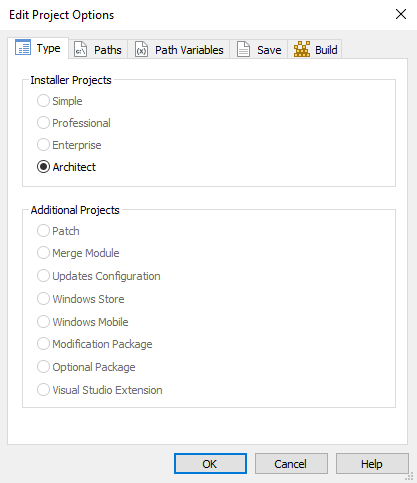Image resolution: width=417 pixels, height=483 pixels.
Task: Choose the Merge Module option
Action: click(x=78, y=253)
